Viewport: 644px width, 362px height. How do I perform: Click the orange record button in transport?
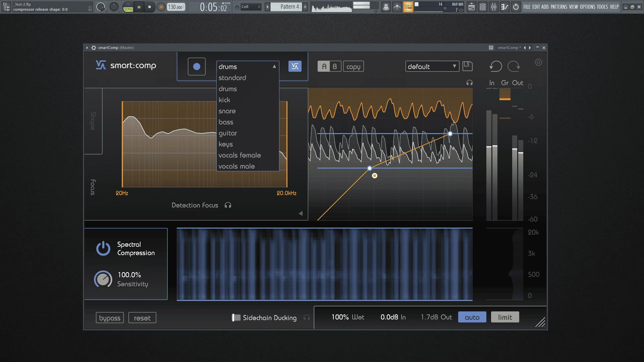click(161, 7)
